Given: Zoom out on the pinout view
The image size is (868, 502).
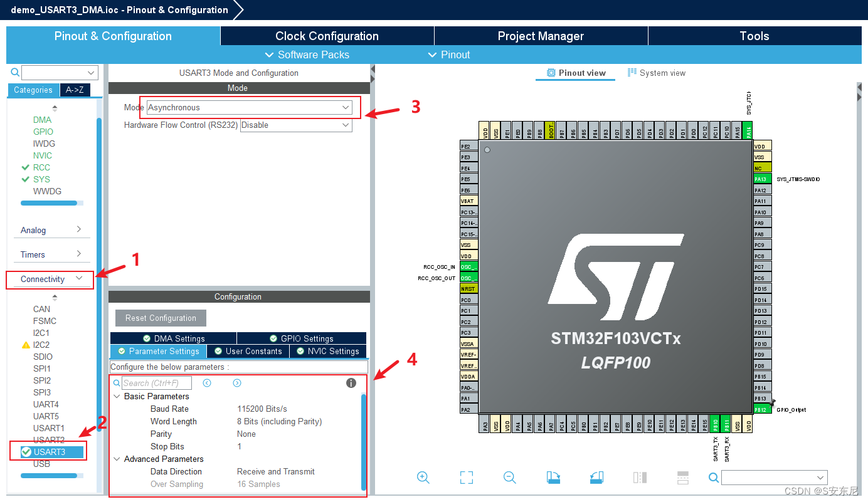Looking at the screenshot, I should tap(509, 478).
